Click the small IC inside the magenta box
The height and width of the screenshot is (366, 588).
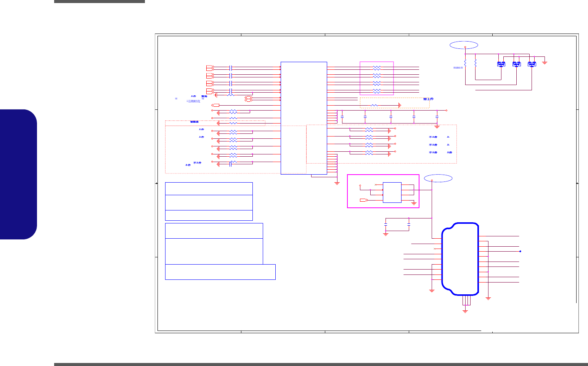[x=392, y=193]
